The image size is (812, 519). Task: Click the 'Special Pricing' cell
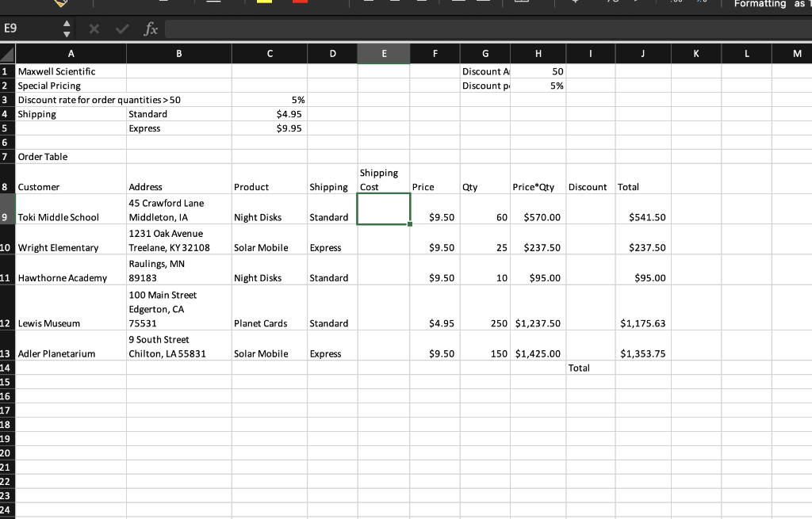(x=71, y=86)
